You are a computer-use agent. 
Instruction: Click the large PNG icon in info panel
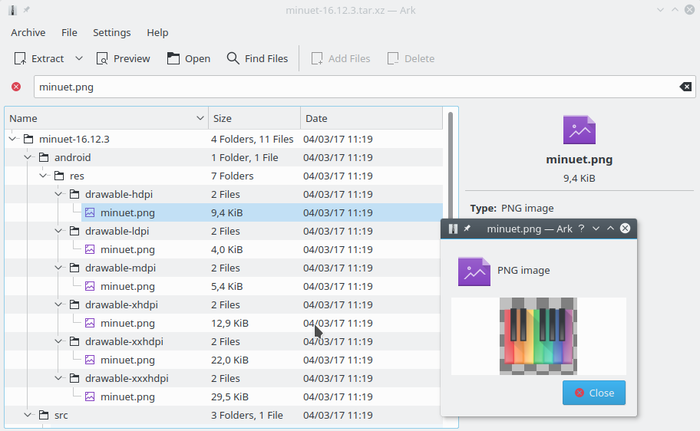tap(579, 130)
